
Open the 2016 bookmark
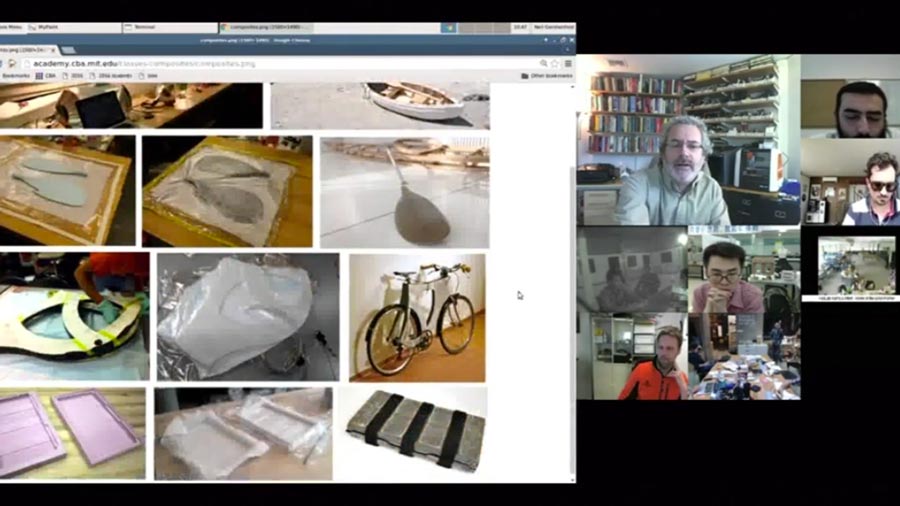(73, 76)
